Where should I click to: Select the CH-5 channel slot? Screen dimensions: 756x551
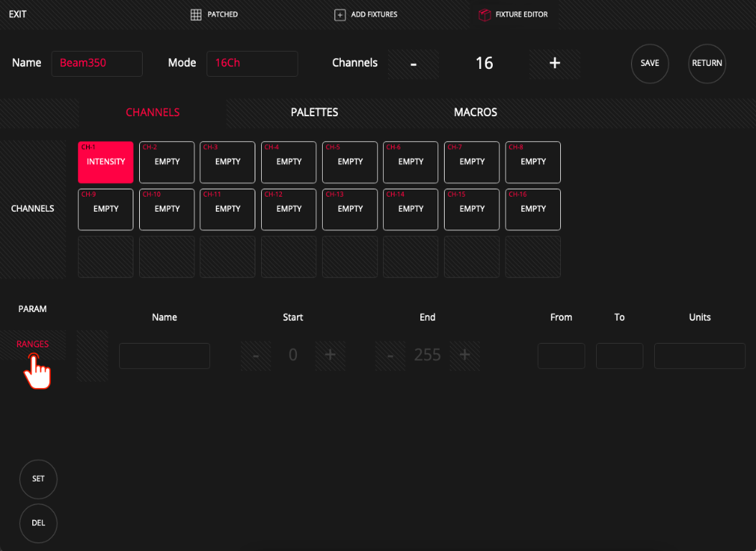point(350,162)
